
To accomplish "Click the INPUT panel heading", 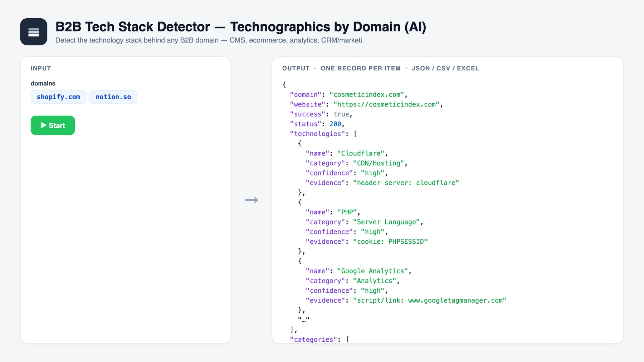I will point(41,68).
